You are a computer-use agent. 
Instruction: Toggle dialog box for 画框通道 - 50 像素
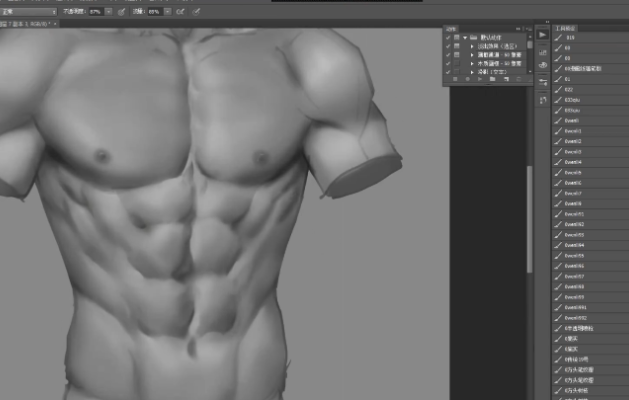pyautogui.click(x=457, y=55)
